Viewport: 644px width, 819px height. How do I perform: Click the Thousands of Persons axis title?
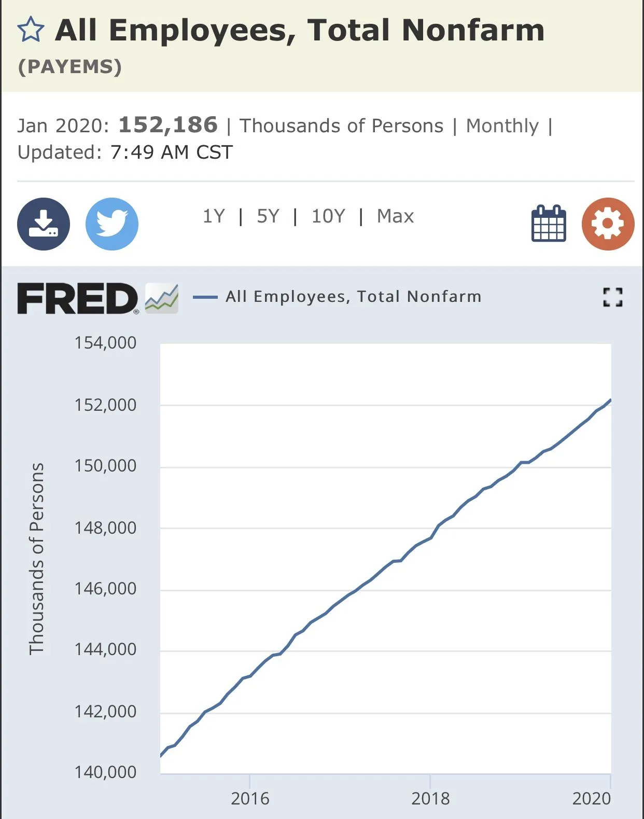coord(37,559)
